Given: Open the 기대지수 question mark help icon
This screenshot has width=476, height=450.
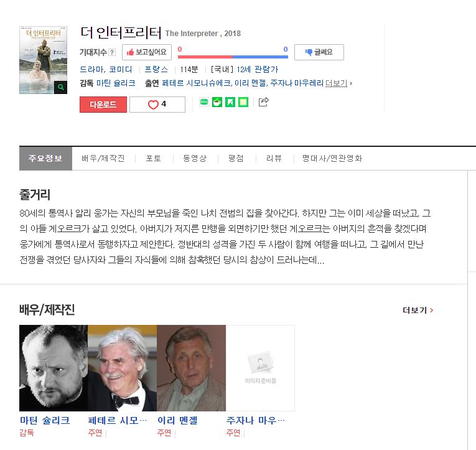Looking at the screenshot, I should tap(112, 52).
